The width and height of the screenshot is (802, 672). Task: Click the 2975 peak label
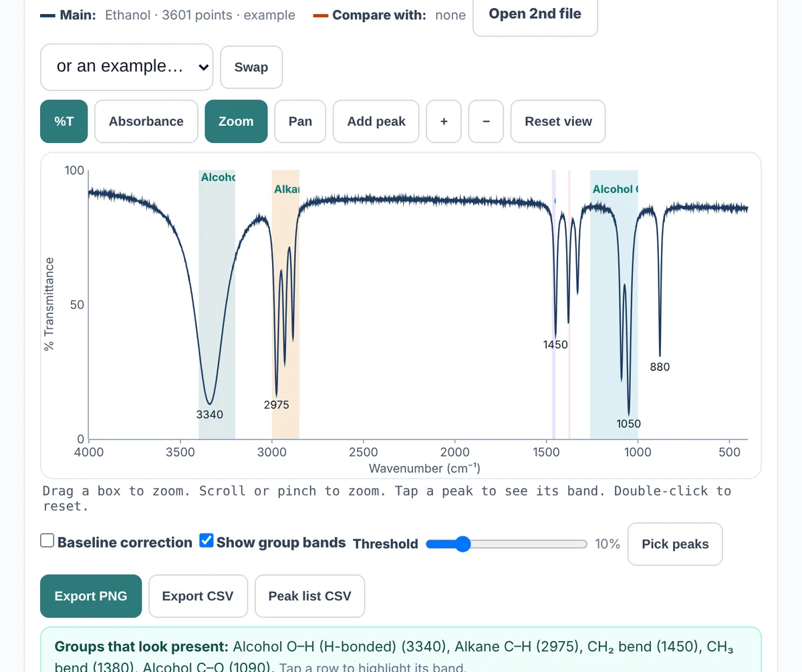tap(277, 405)
